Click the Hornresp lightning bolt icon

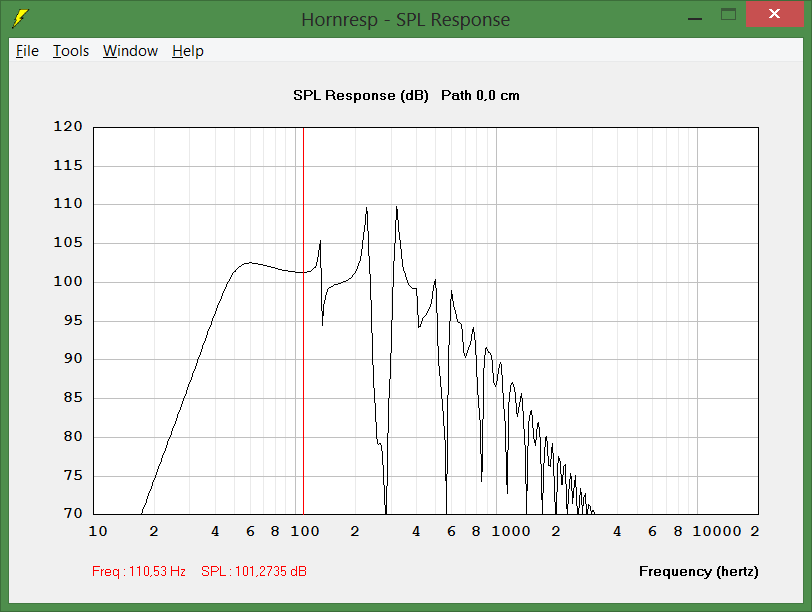[x=20, y=18]
